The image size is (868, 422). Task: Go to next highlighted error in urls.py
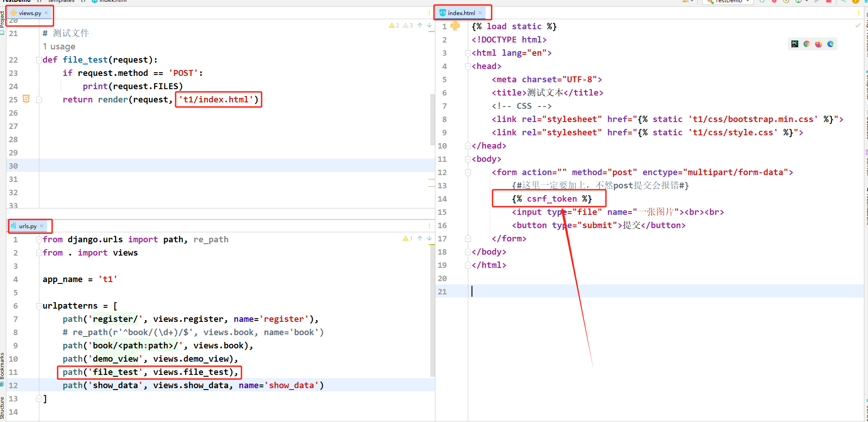click(429, 238)
